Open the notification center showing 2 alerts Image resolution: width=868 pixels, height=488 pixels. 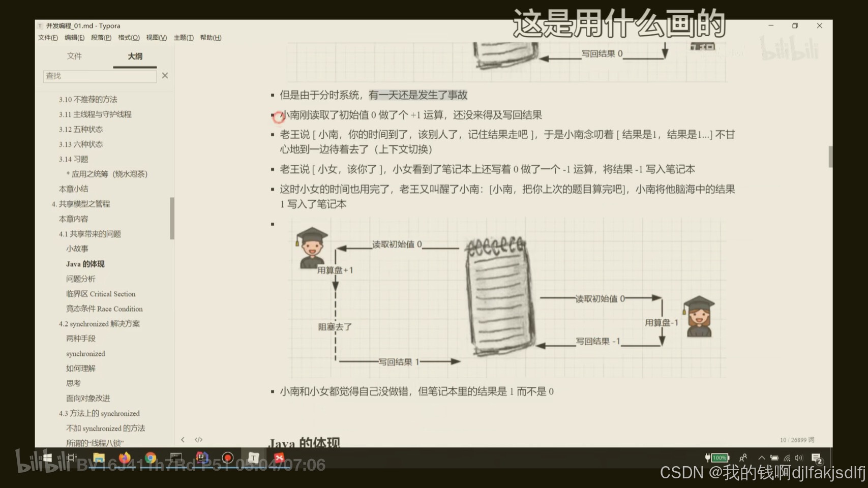point(816,457)
